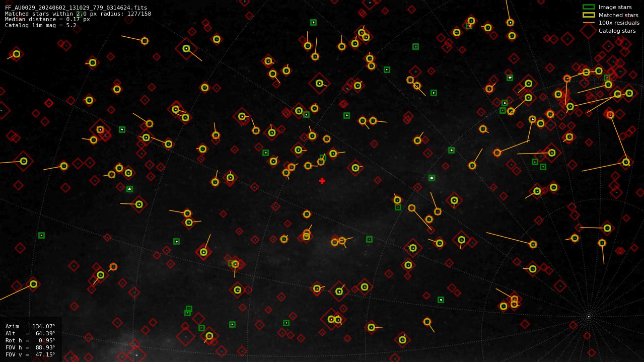Click the 'FOV v = 47.15°' readout
This screenshot has height=362, width=644.
point(30,354)
